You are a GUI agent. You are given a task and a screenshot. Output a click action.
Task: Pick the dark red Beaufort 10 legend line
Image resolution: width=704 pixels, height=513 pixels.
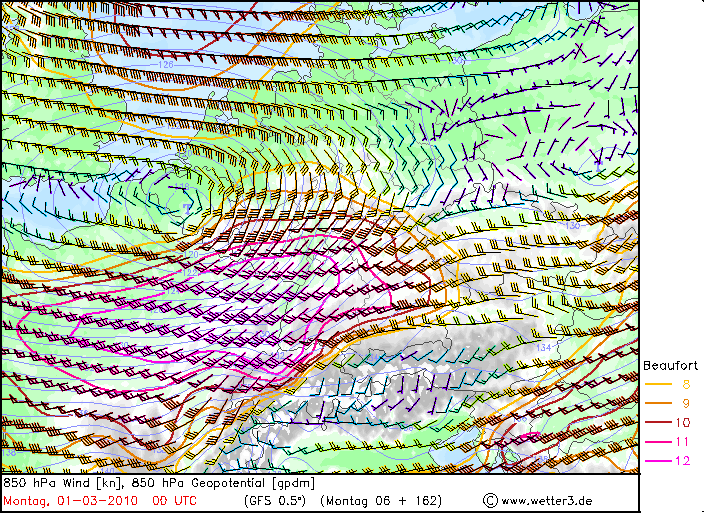657,423
